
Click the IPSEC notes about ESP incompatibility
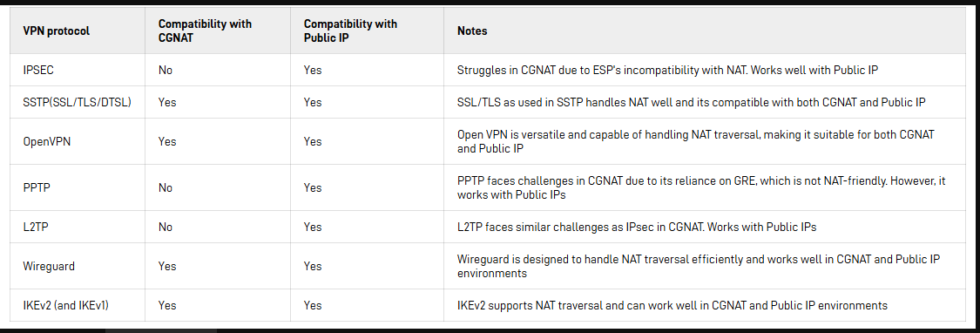click(667, 70)
